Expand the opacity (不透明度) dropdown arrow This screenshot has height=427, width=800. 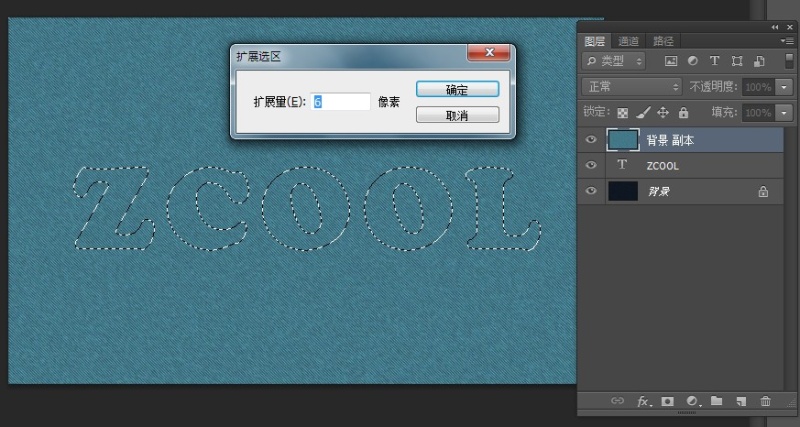[785, 87]
